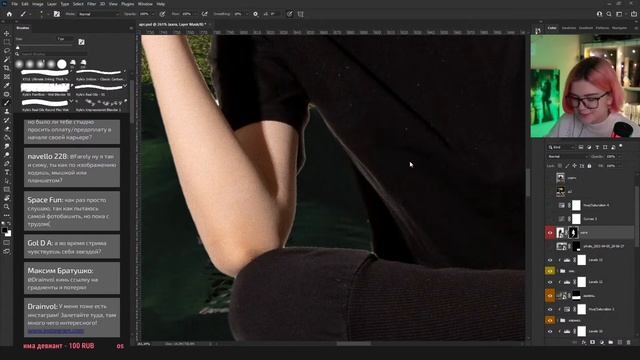This screenshot has height=360, width=640.
Task: Select the Frame tool
Action: [x=7, y=77]
